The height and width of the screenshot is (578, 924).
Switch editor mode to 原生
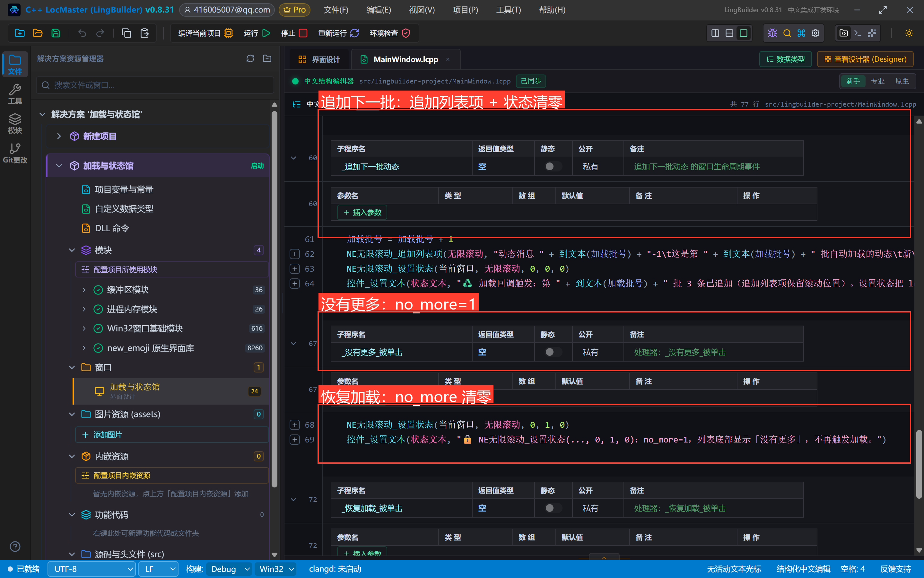tap(902, 81)
